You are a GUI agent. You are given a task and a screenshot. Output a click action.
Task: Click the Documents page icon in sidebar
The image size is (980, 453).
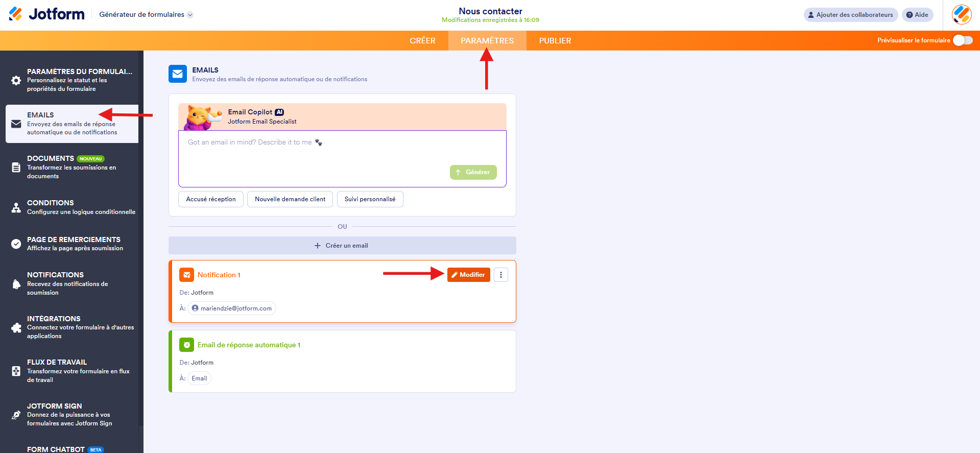(16, 168)
